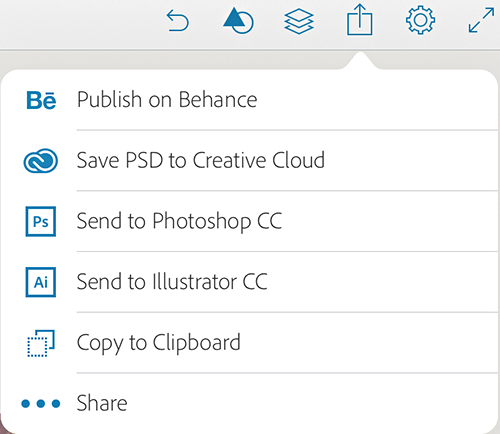Select Send to Photoshop CC
The height and width of the screenshot is (434, 500).
tap(249, 221)
